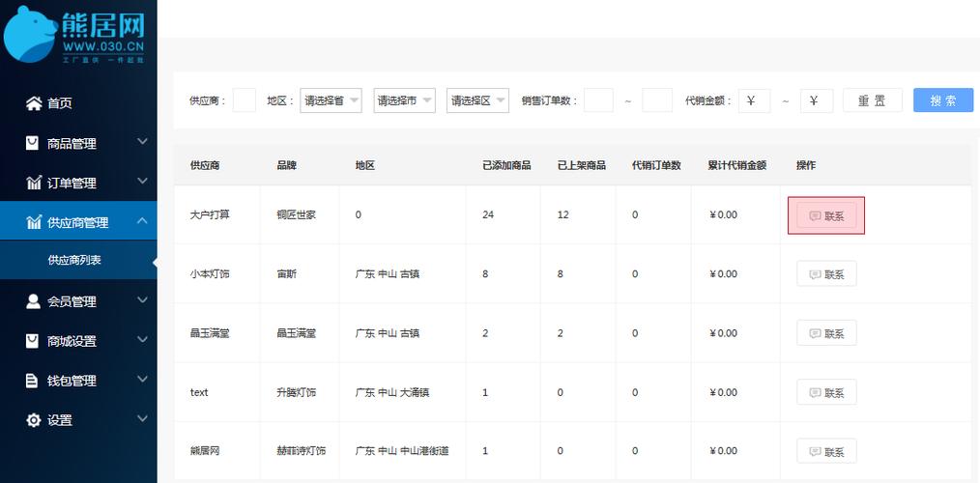Click the gear icon beside 设置
Viewport: 980px width, 483px height.
pyautogui.click(x=33, y=420)
